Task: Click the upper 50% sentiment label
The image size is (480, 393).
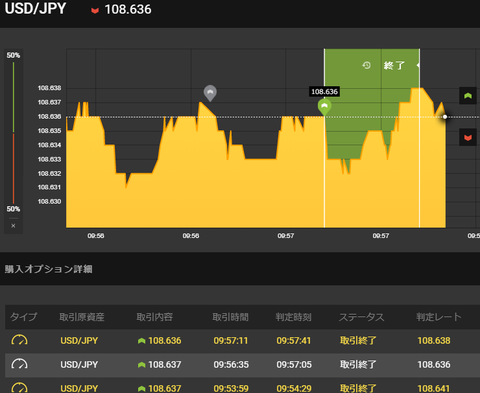Action: click(13, 55)
